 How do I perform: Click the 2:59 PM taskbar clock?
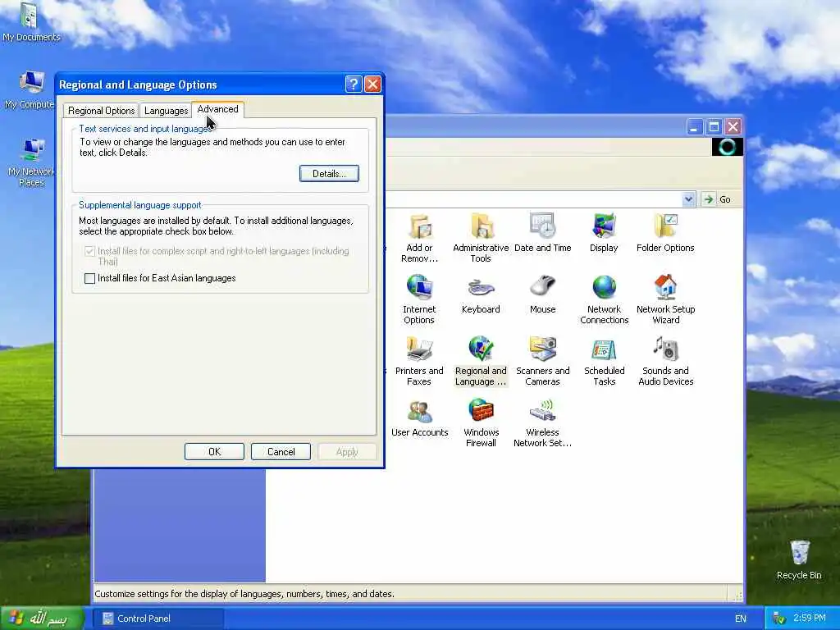click(x=810, y=619)
